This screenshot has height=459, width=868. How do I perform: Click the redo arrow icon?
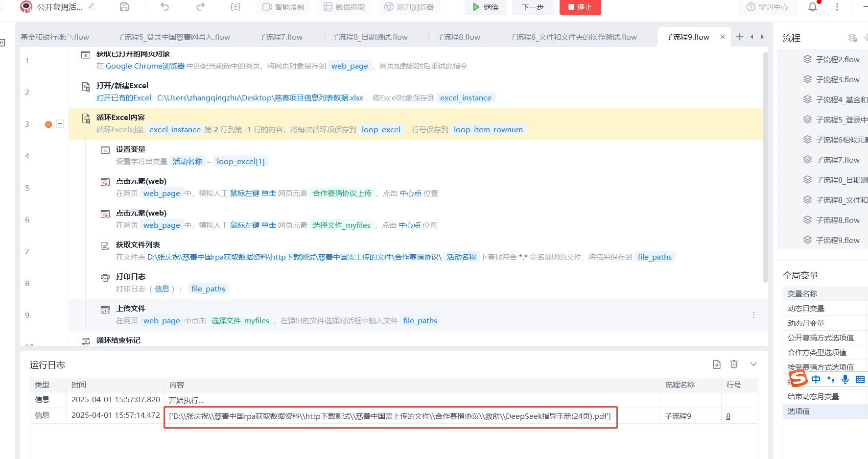click(200, 7)
